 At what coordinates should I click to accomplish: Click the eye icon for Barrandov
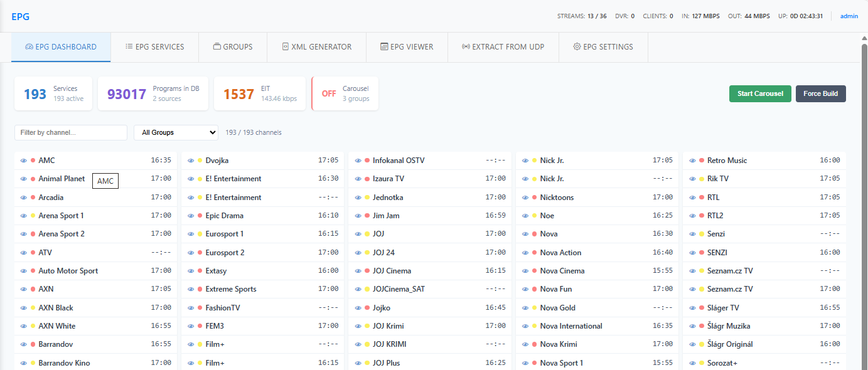pos(23,344)
